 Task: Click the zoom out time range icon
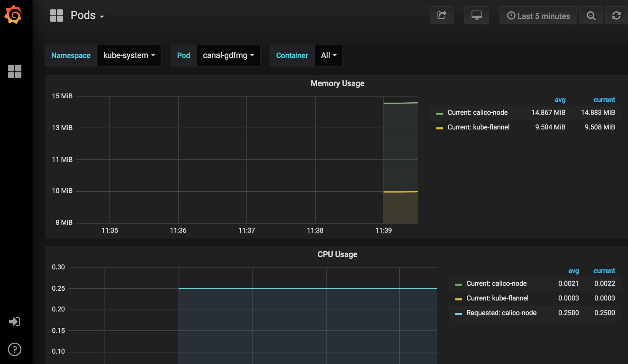(x=591, y=16)
